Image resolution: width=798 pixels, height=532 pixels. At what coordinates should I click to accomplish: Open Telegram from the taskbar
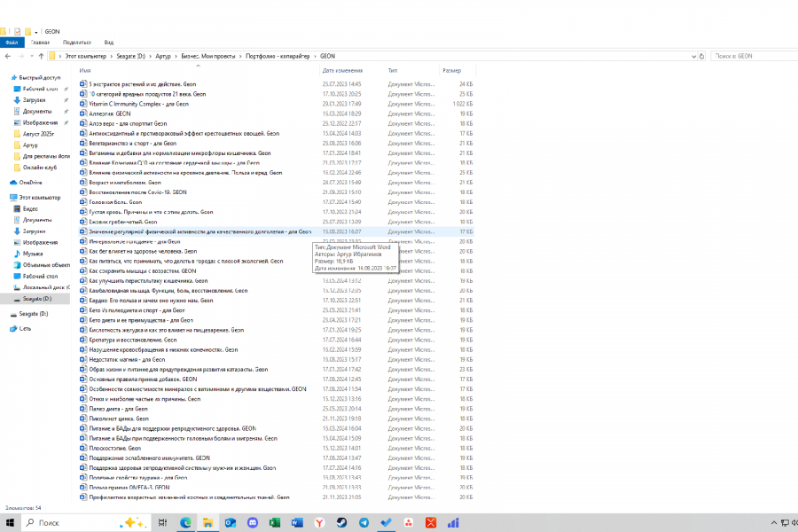pos(364,523)
